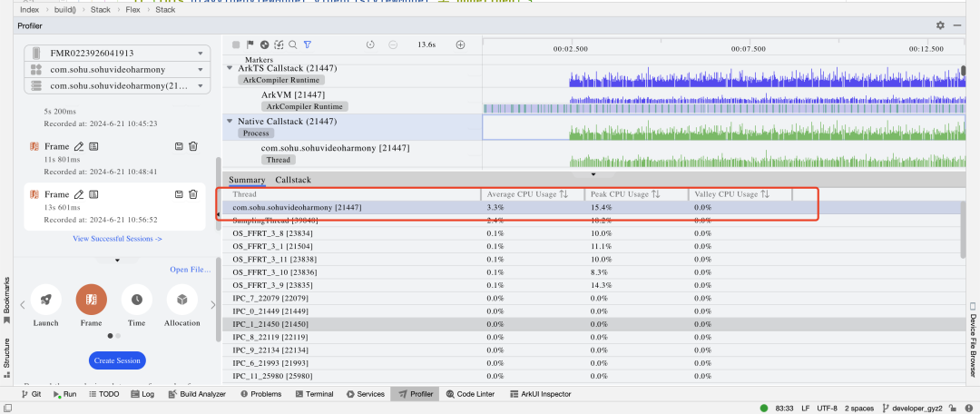Save the 11s 801ms Frame session
980x414 pixels.
(179, 146)
